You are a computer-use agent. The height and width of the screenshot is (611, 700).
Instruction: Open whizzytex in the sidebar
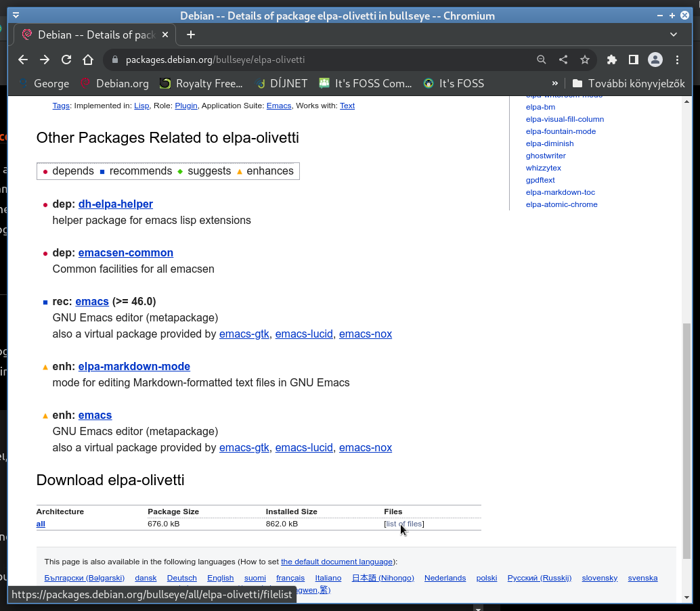[x=544, y=168]
